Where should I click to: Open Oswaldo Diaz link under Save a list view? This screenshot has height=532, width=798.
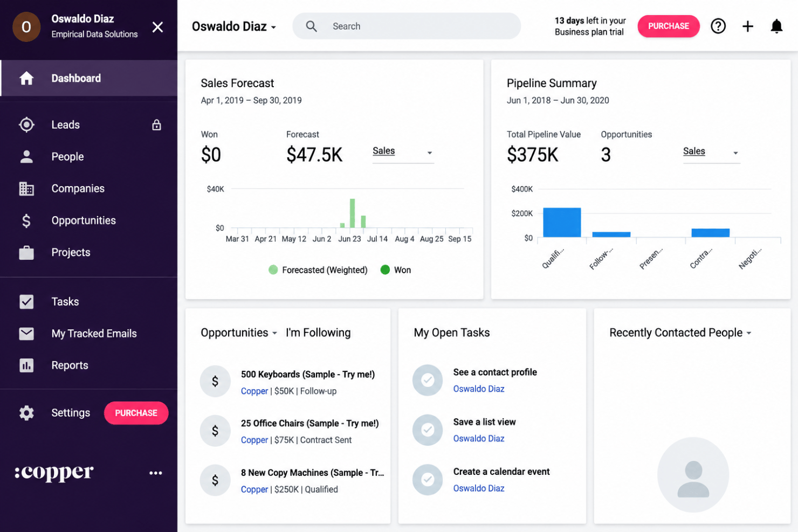coord(479,439)
